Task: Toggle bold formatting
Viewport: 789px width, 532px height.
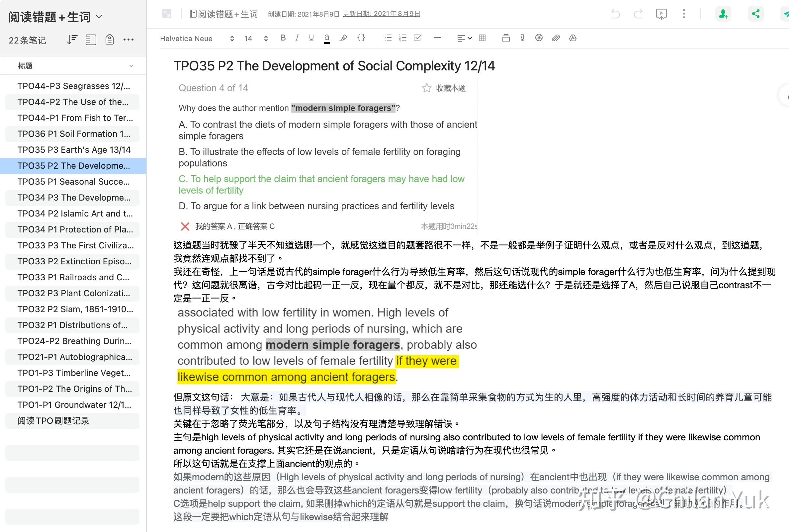Action: [x=283, y=38]
